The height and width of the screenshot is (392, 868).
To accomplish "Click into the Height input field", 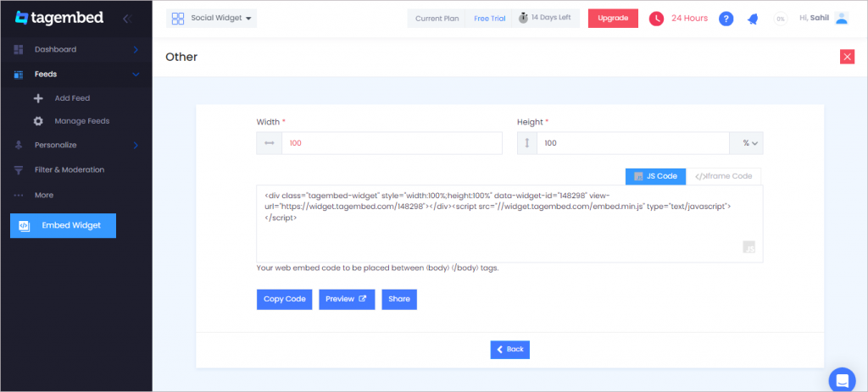I will pyautogui.click(x=632, y=143).
